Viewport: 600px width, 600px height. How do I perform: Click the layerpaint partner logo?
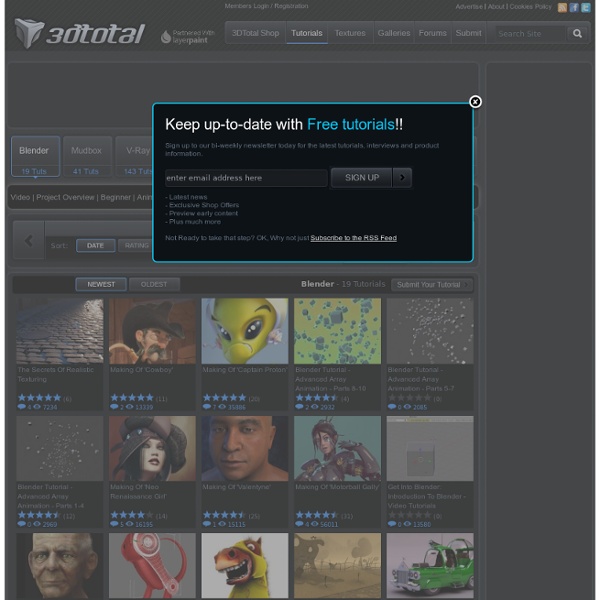(x=188, y=37)
